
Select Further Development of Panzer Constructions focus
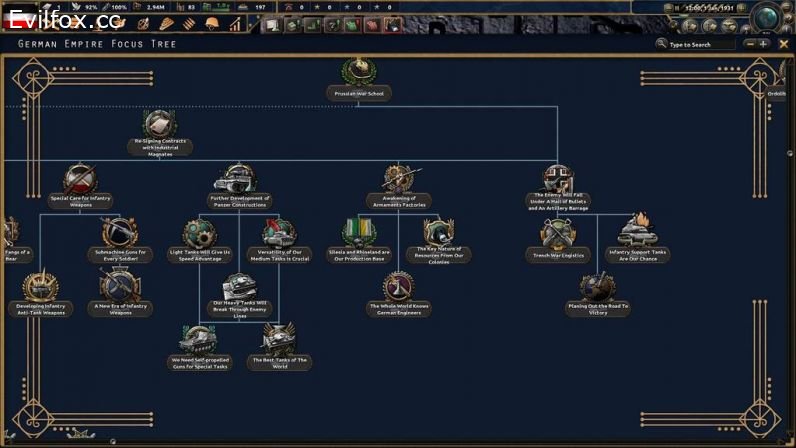[x=237, y=181]
